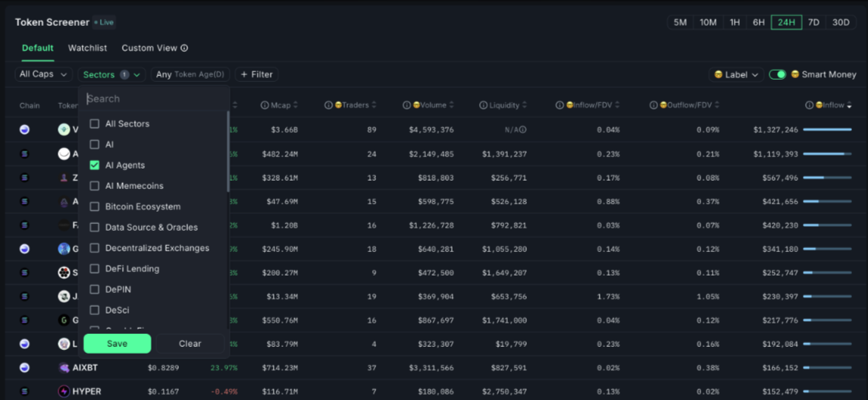Expand the Label dropdown
The image size is (868, 400).
[735, 74]
